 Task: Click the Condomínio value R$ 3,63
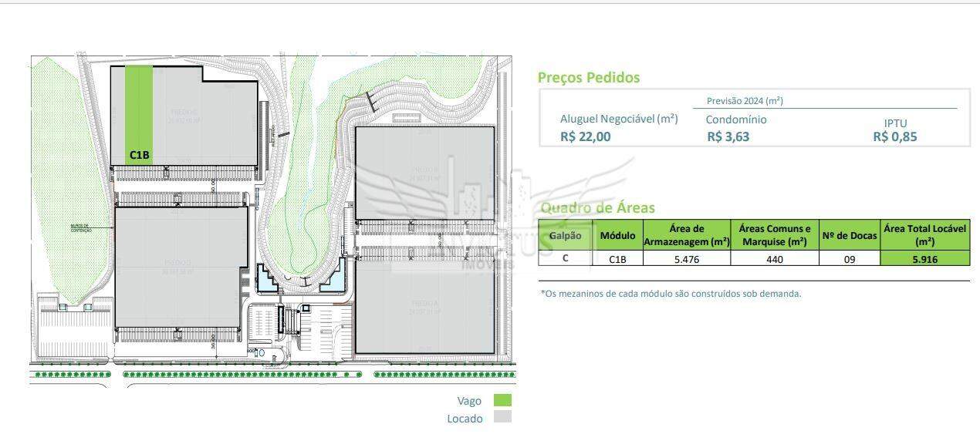(x=728, y=136)
